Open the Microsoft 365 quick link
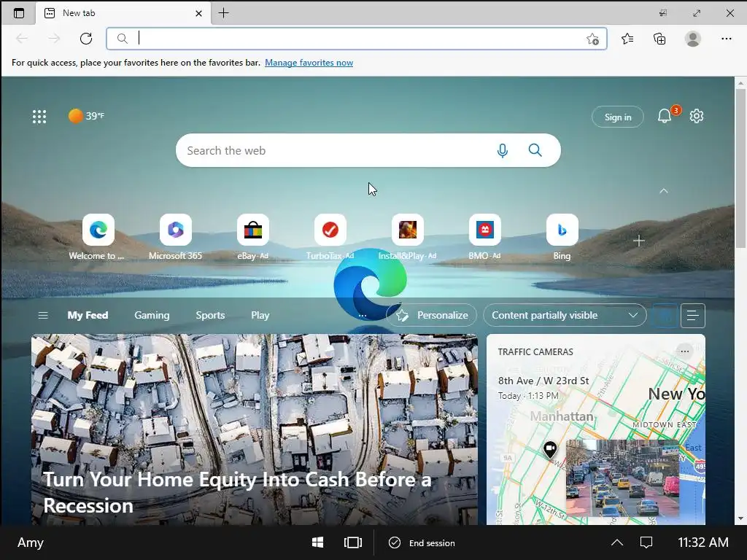Image resolution: width=747 pixels, height=560 pixels. [x=175, y=237]
